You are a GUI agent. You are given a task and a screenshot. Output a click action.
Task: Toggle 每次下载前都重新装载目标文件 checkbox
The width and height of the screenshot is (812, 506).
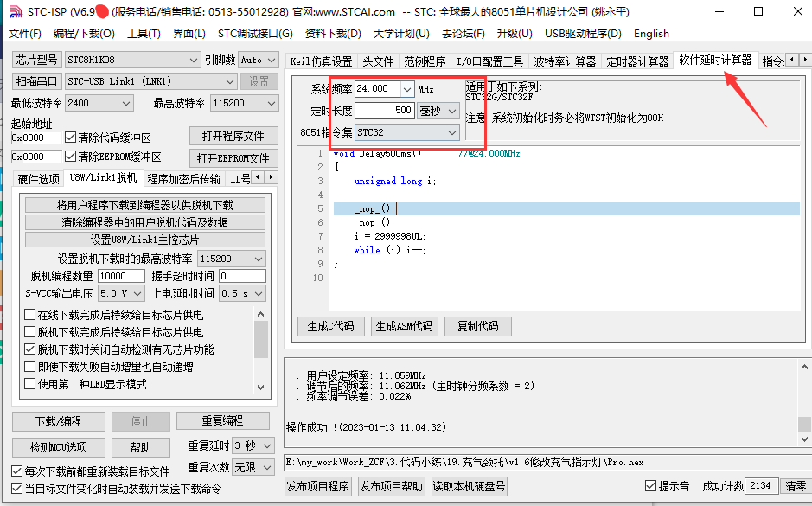point(16,471)
